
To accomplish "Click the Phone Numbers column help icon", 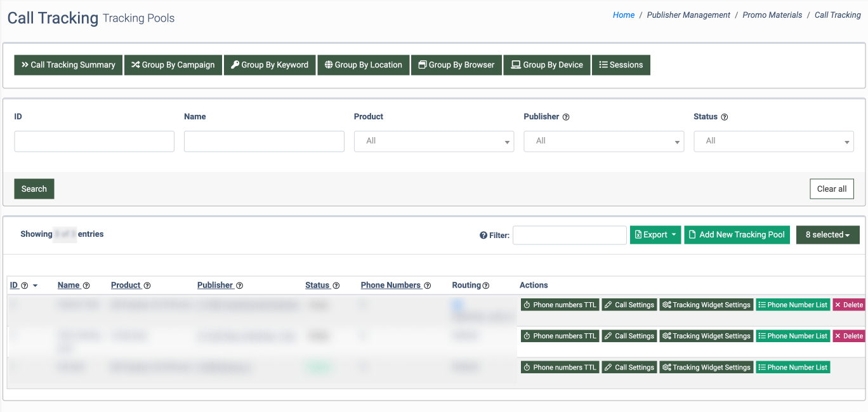I will click(428, 286).
